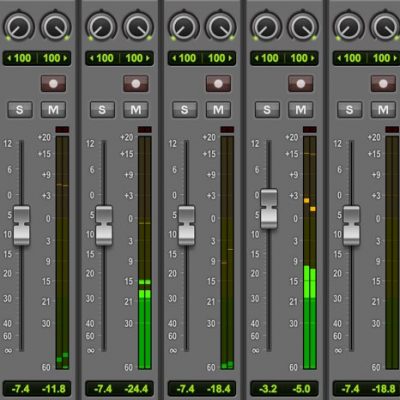Viewport: 400px width, 400px height.
Task: Mute the second channel strip
Action: [136, 110]
